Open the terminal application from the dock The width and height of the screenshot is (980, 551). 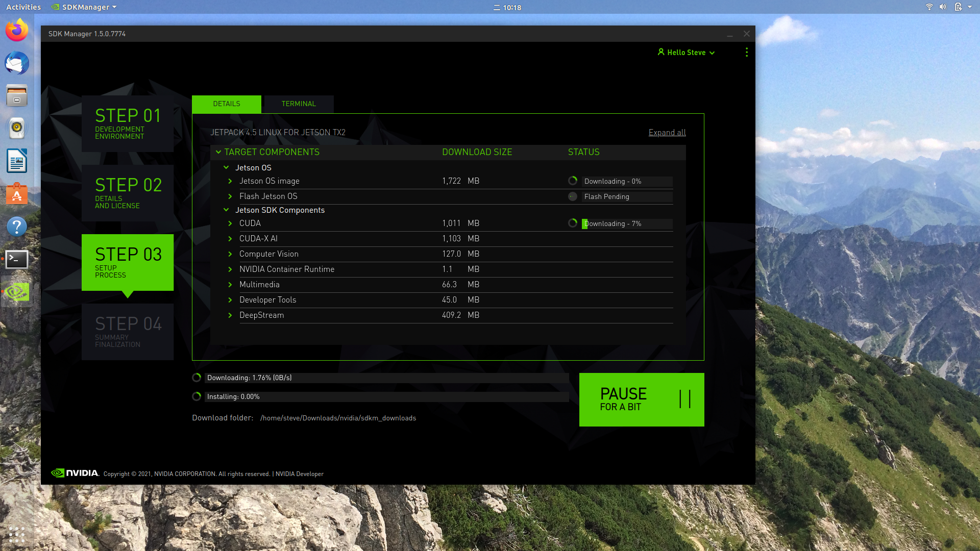coord(17,259)
